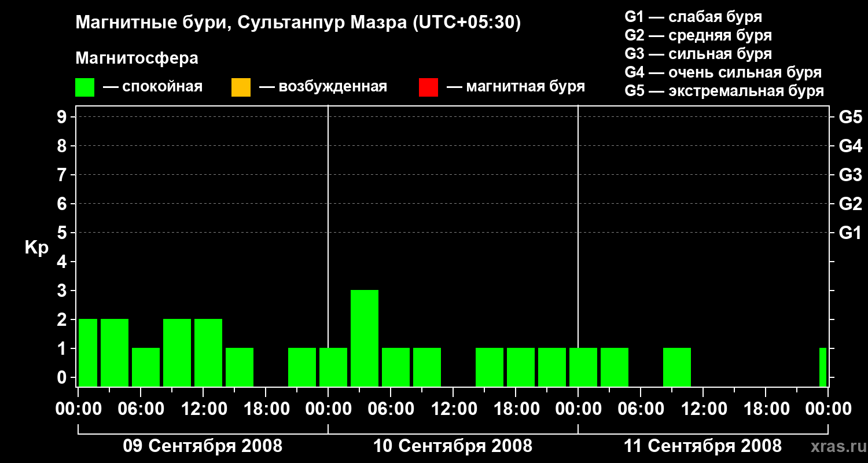868x463 pixels.
Task: Click the 12:00 label under 11 September
Action: [703, 409]
